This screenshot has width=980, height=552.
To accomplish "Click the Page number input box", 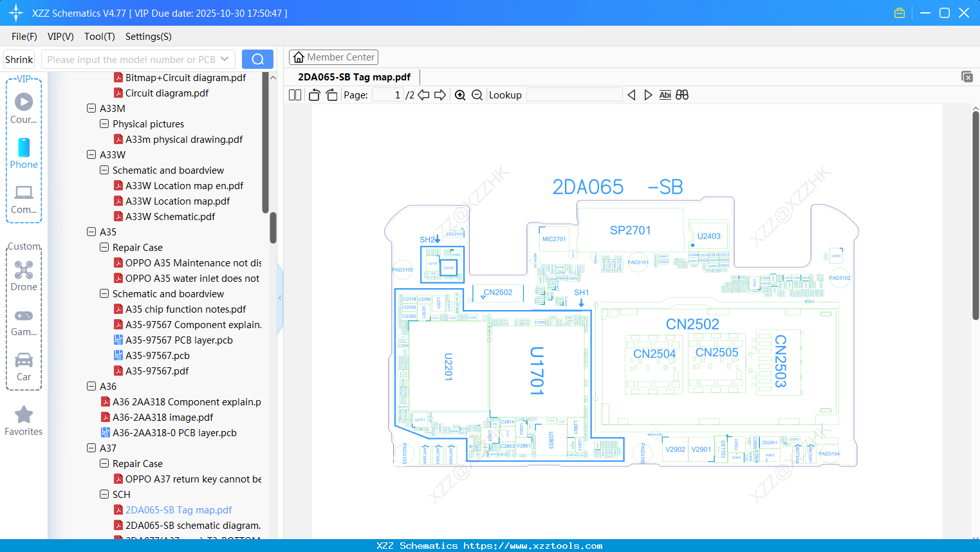I will pyautogui.click(x=388, y=95).
